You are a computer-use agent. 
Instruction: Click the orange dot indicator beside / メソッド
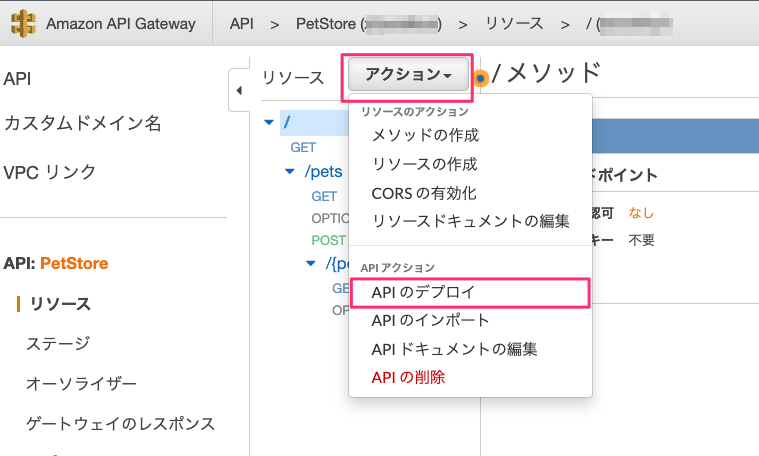click(x=480, y=78)
